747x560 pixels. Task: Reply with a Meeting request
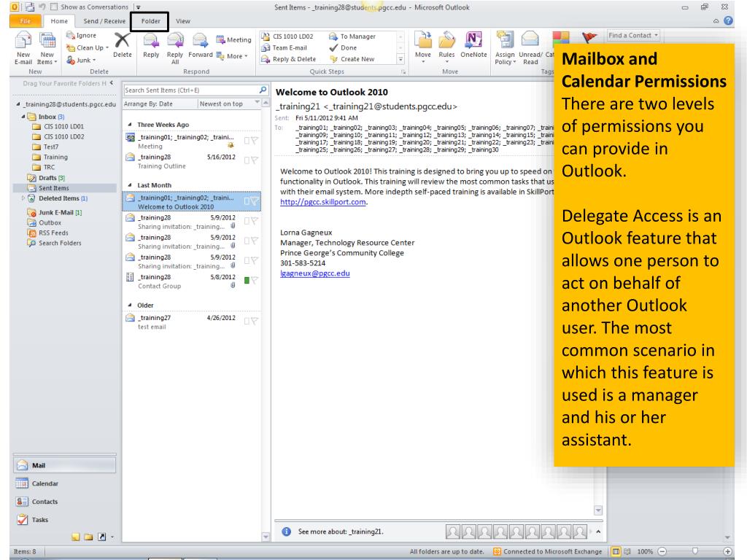pyautogui.click(x=233, y=40)
